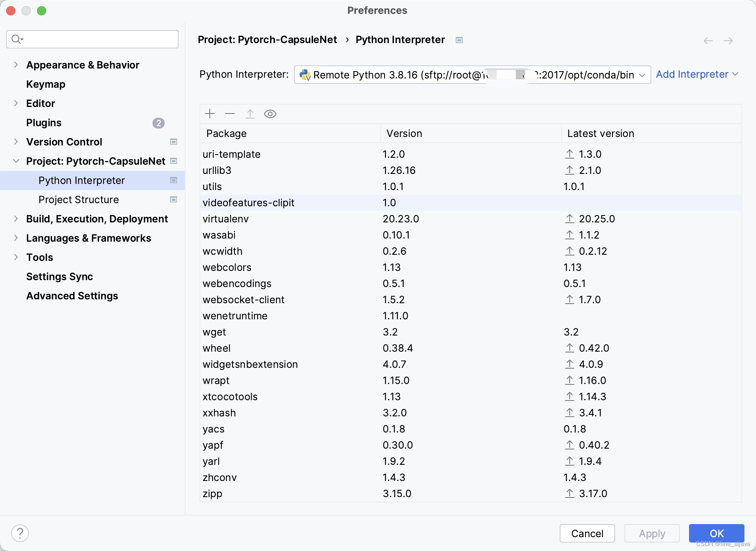The height and width of the screenshot is (551, 756).
Task: Click the search magnifier history icon
Action: (18, 39)
